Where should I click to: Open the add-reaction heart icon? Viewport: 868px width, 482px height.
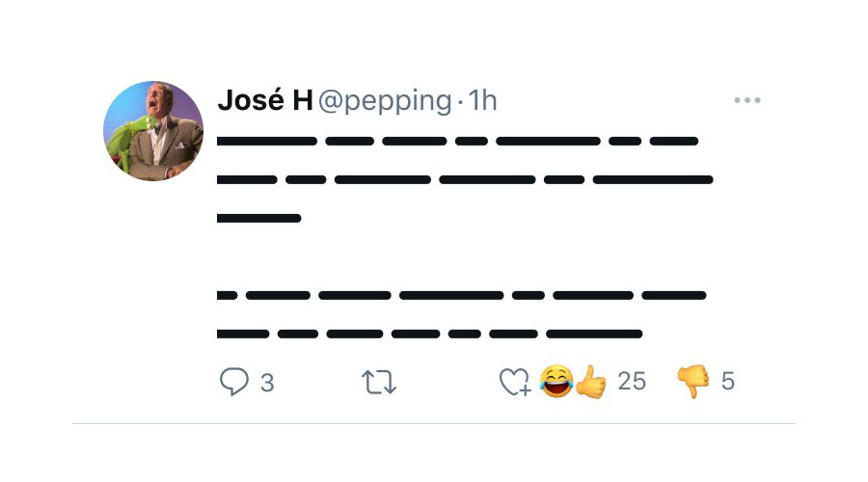pos(514,382)
